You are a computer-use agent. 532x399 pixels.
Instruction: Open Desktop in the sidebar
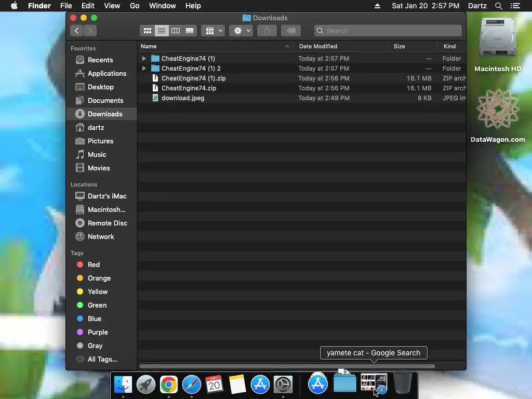coord(101,87)
